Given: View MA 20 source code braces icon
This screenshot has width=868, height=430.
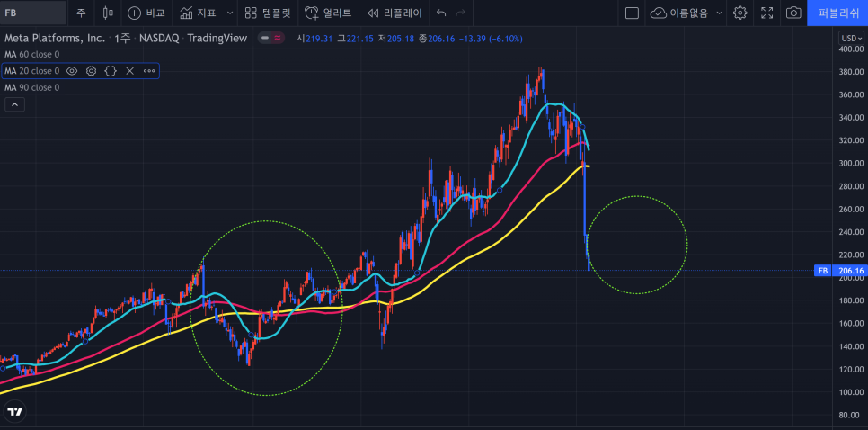Looking at the screenshot, I should [x=111, y=71].
